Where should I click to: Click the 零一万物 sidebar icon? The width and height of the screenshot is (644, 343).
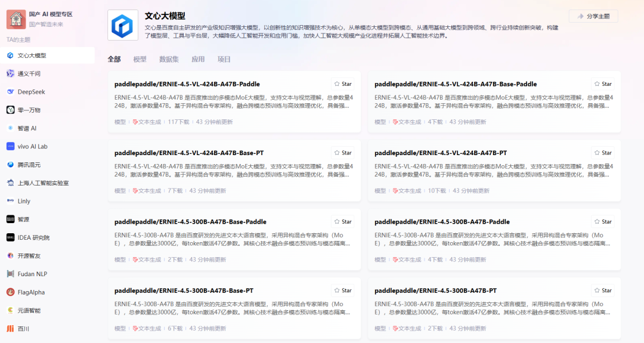(10, 110)
